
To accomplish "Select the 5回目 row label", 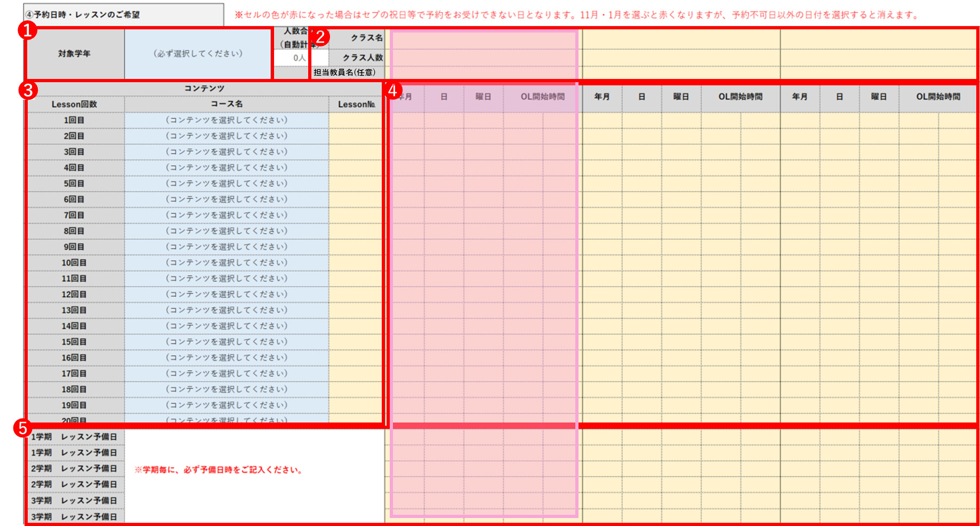I will tap(74, 184).
